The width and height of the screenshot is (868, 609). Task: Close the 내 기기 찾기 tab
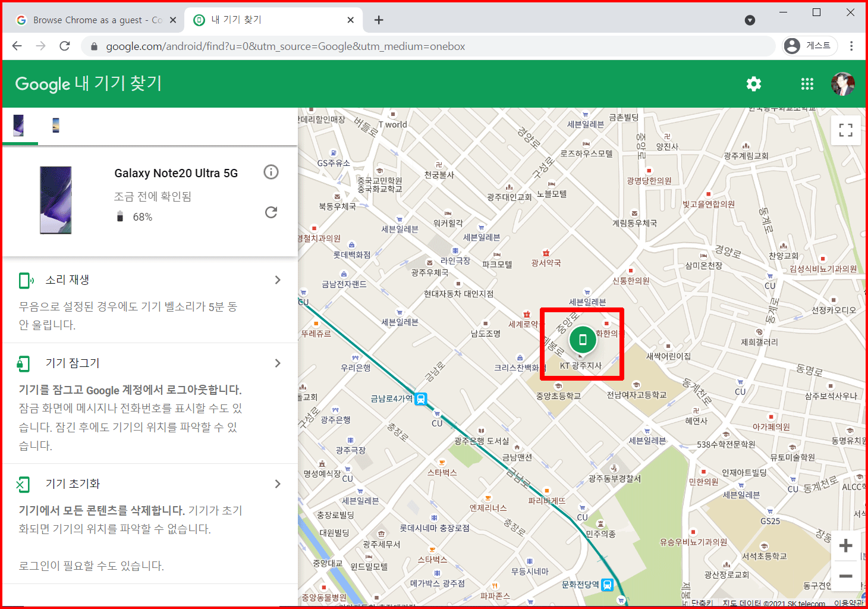coord(351,20)
